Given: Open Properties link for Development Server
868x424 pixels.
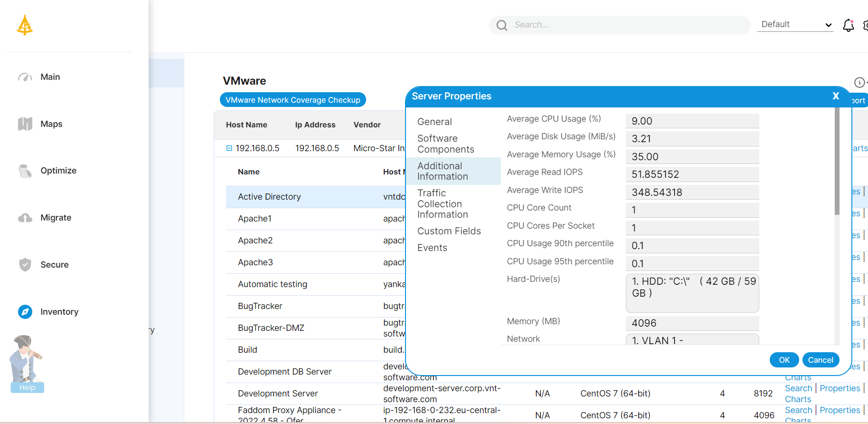Looking at the screenshot, I should point(840,388).
